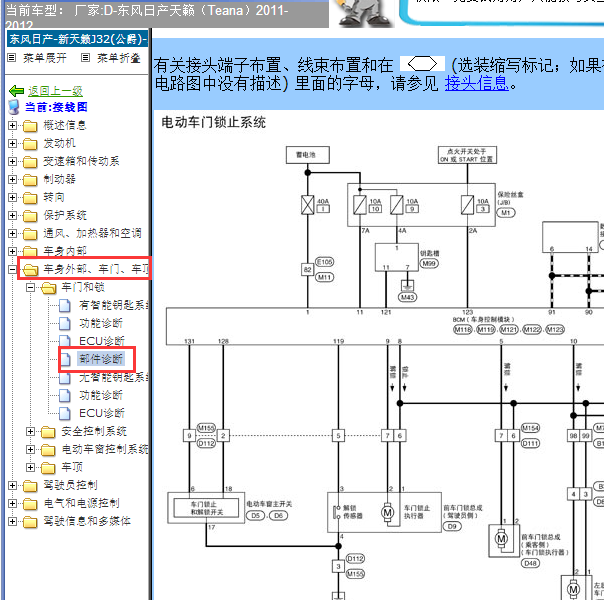Open the 接头信息 hyperlink
This screenshot has width=604, height=600.
coord(477,83)
